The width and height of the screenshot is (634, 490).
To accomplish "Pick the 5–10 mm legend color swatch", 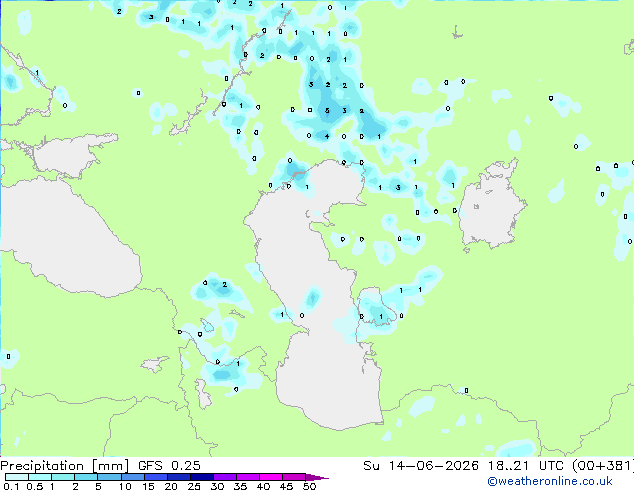I will click(109, 477).
